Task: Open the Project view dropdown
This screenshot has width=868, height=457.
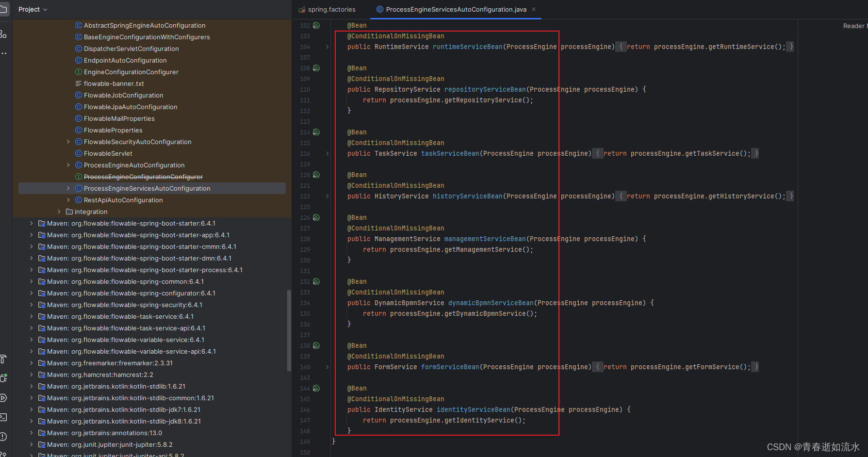Action: 33,9
